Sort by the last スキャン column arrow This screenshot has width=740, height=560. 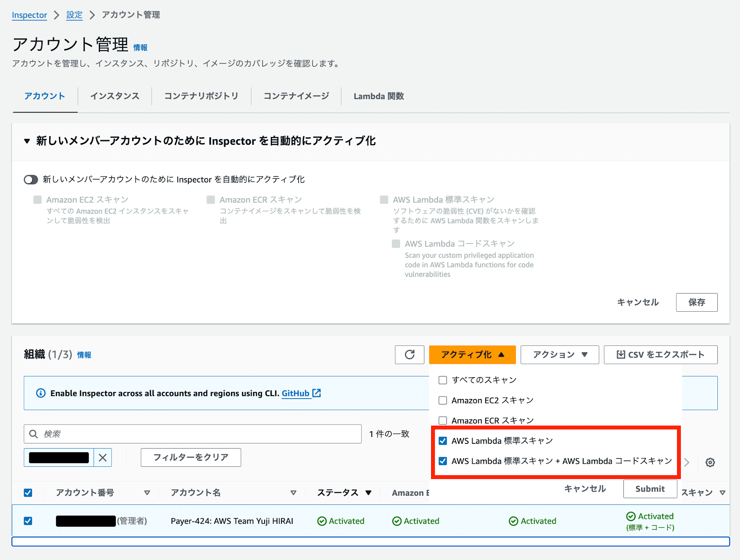click(722, 493)
